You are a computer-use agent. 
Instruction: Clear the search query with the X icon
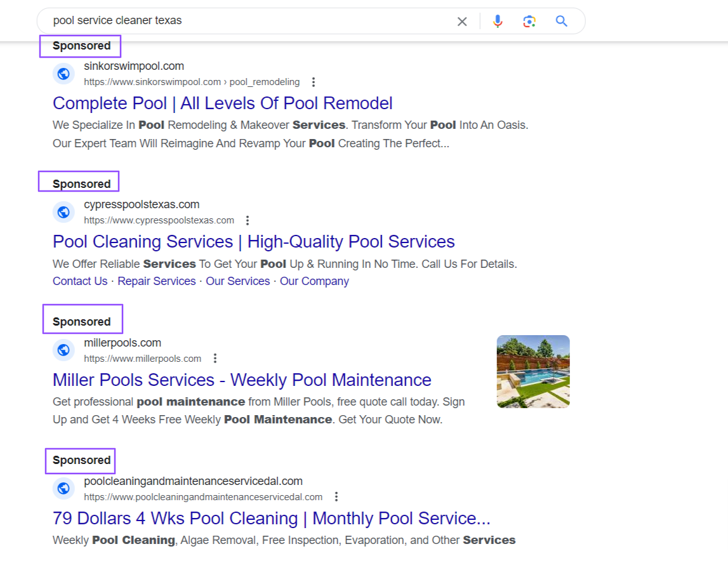462,20
